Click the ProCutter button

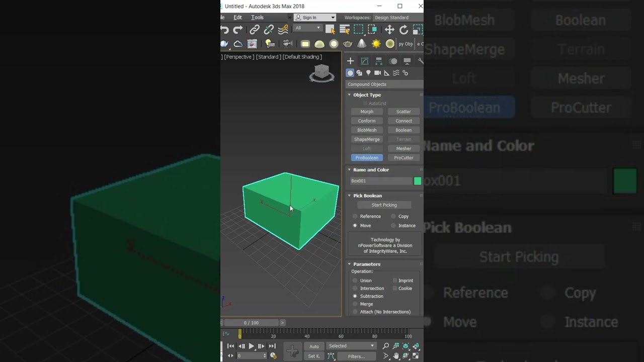[404, 158]
